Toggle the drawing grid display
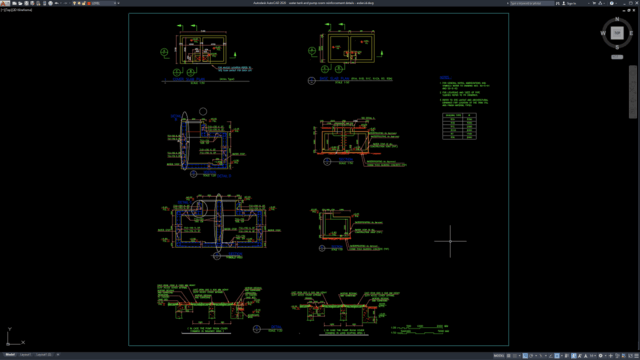Screen dimensions: 640x360 pyautogui.click(x=509, y=356)
